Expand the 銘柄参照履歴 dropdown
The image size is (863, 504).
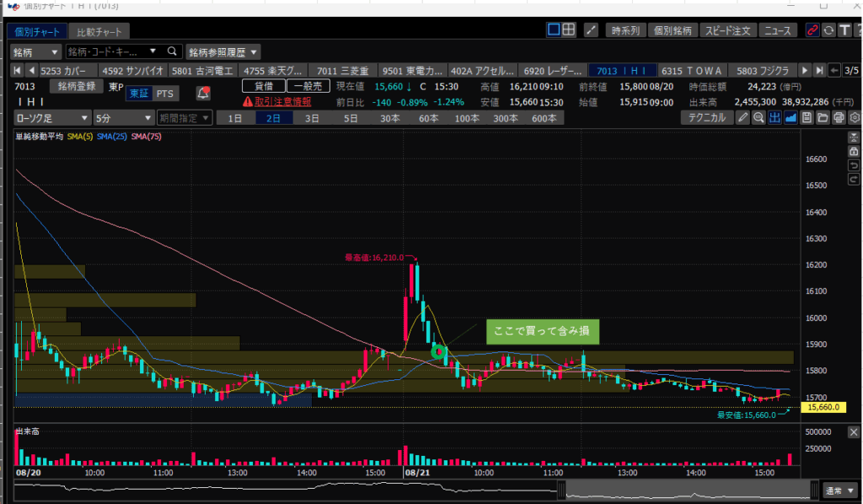[x=223, y=51]
